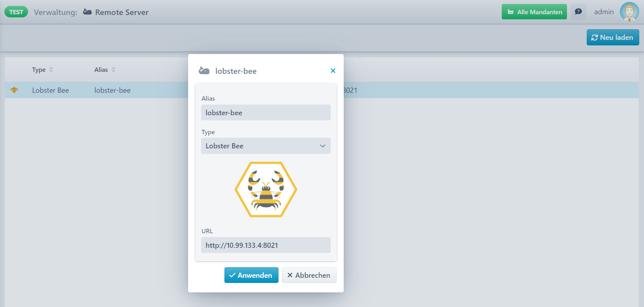Click the admin username label
This screenshot has width=644, height=307.
point(604,12)
